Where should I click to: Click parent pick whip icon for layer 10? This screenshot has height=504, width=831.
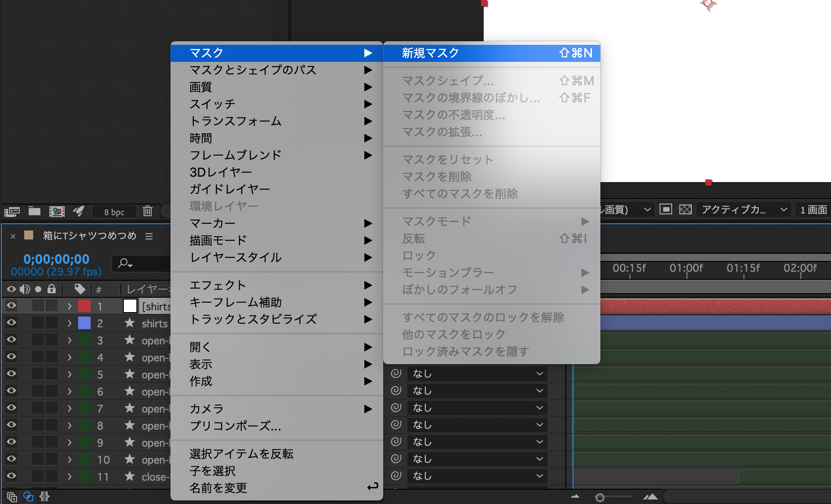click(x=396, y=458)
